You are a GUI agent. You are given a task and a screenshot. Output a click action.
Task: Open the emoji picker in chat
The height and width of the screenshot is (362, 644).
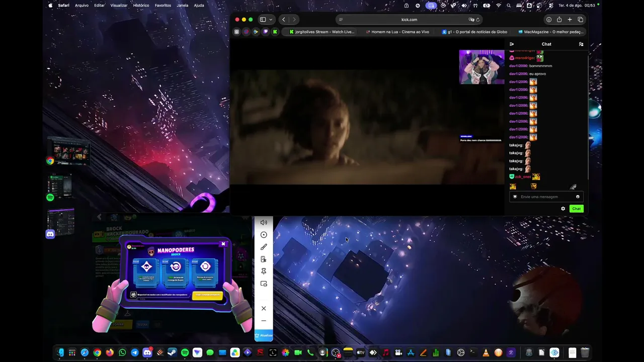click(578, 197)
